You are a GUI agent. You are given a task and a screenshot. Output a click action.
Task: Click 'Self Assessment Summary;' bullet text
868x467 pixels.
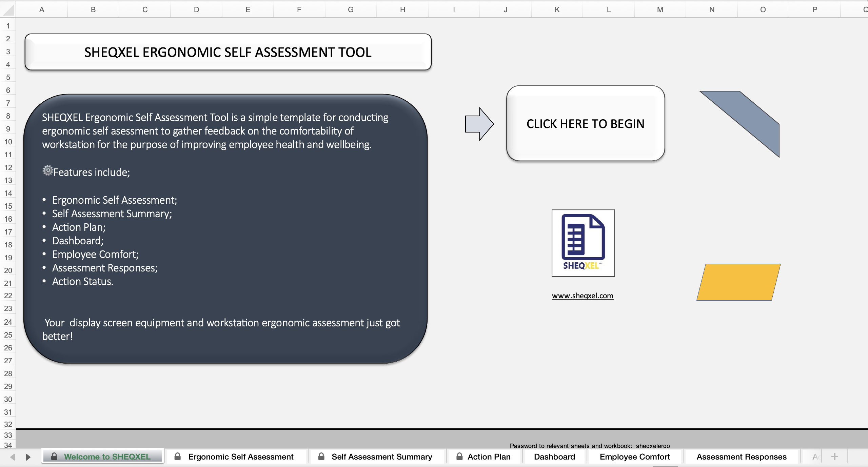point(112,214)
